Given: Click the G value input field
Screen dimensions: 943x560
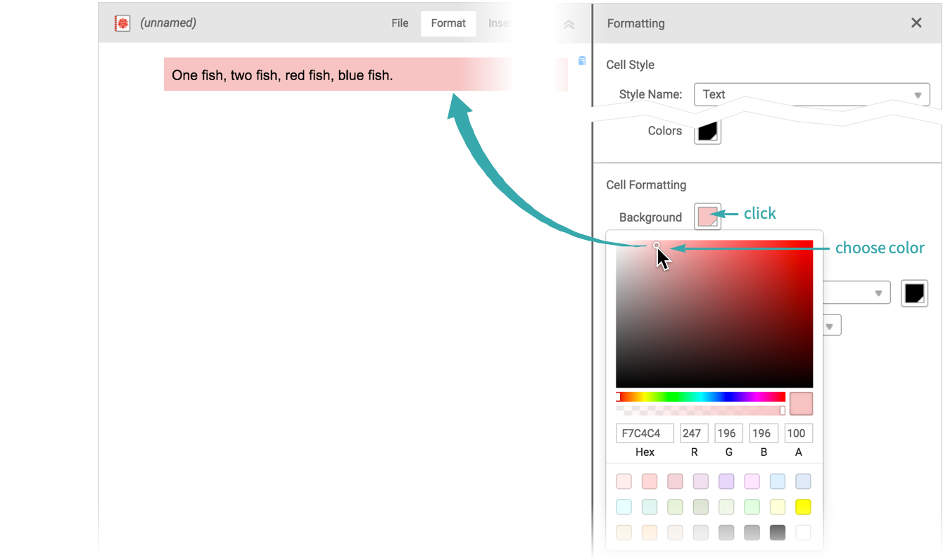Looking at the screenshot, I should (x=728, y=433).
